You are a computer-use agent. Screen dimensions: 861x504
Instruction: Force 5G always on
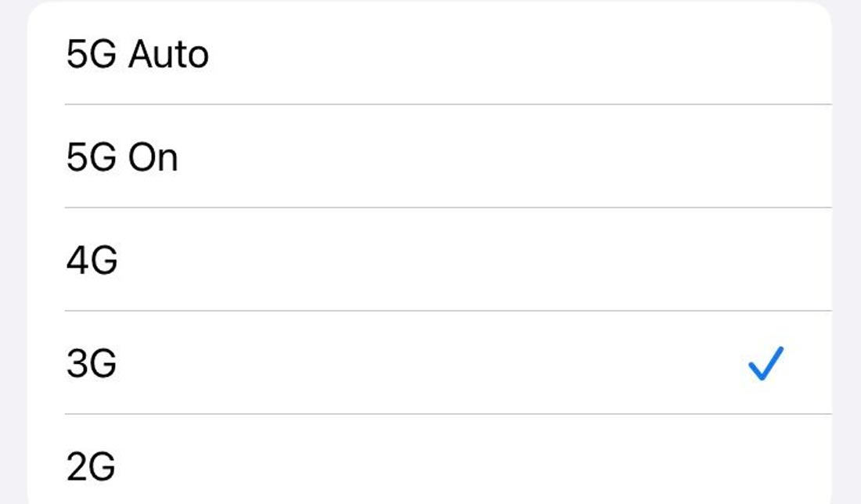point(429,157)
